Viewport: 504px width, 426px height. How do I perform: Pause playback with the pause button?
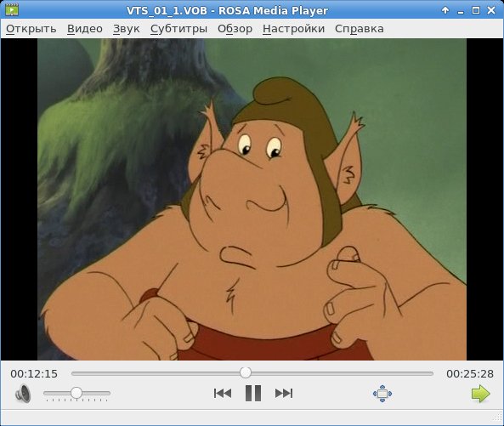point(253,393)
